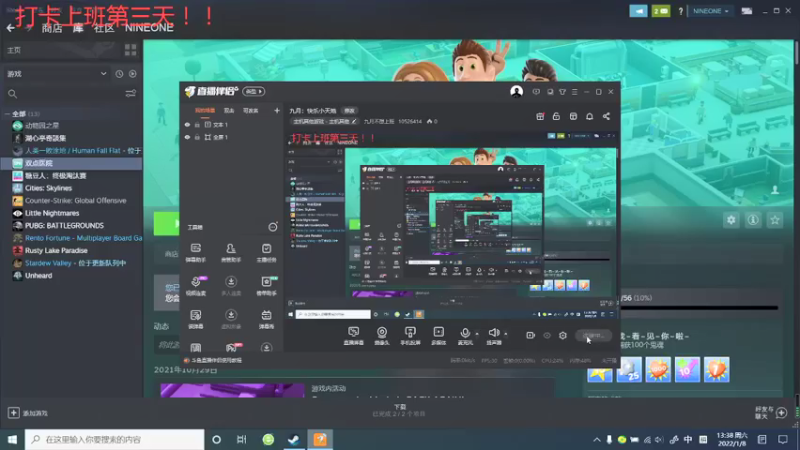
Task: Click the speaker volume icon in streaming toolbar
Action: (x=493, y=333)
